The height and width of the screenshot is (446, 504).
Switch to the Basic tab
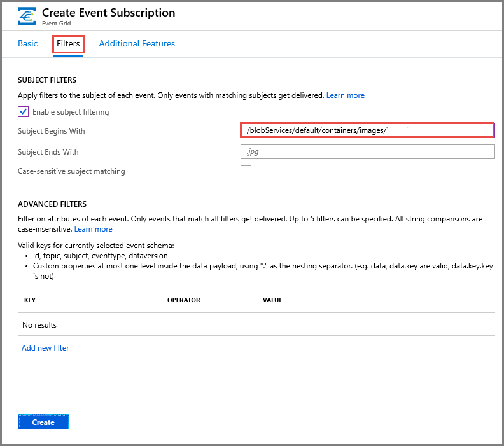[28, 44]
